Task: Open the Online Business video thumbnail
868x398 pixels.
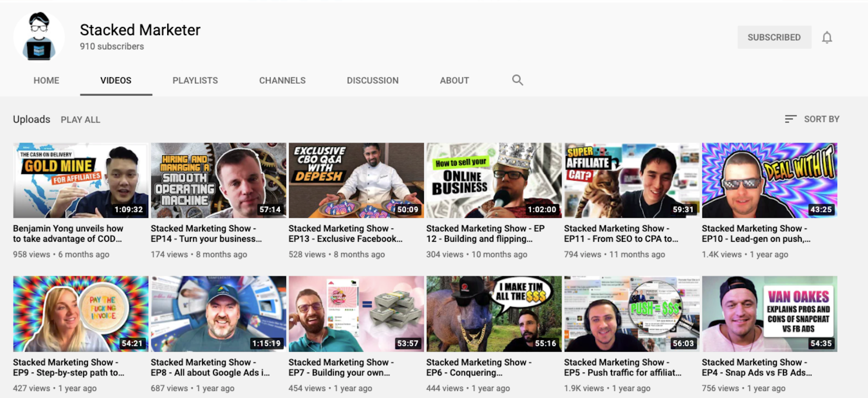Action: coord(494,180)
